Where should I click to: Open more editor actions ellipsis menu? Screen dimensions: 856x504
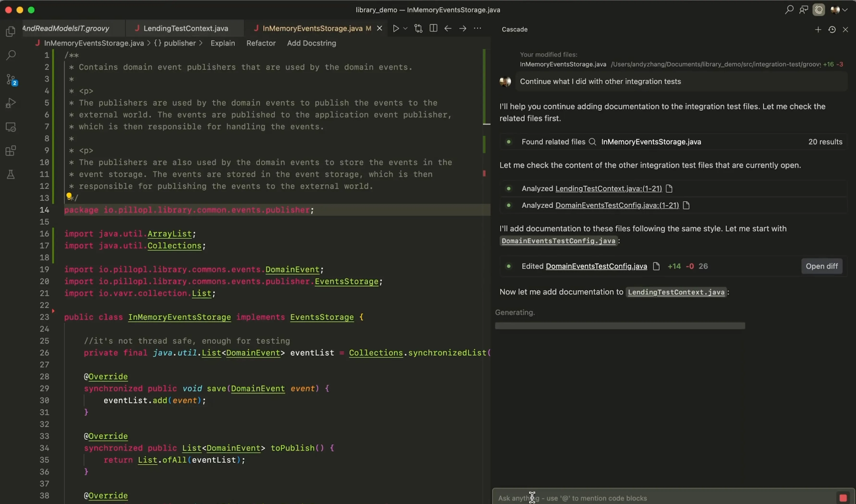pyautogui.click(x=477, y=28)
